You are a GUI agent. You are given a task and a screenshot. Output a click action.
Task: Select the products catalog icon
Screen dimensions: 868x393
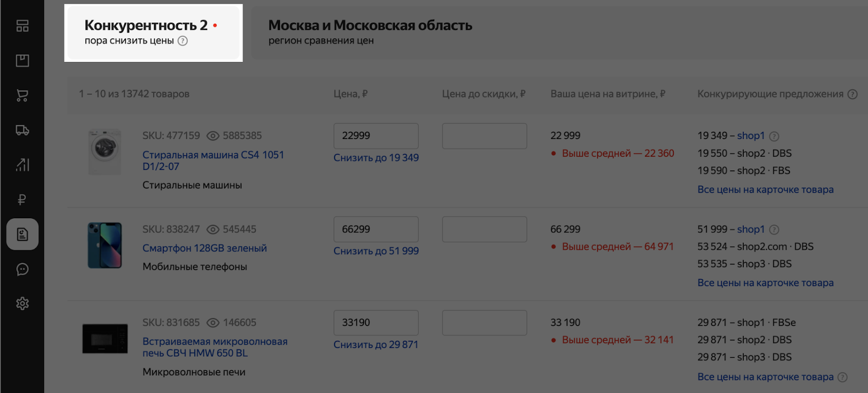coord(22,60)
